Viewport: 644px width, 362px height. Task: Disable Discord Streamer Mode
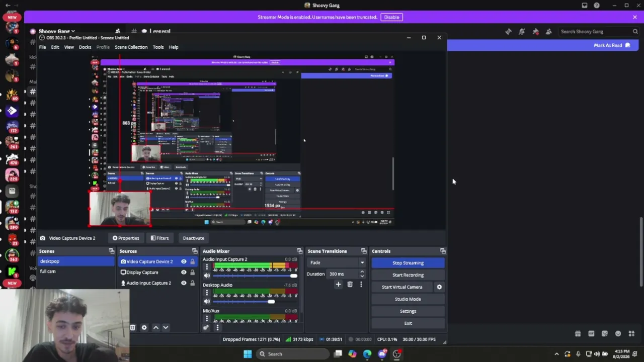(391, 17)
